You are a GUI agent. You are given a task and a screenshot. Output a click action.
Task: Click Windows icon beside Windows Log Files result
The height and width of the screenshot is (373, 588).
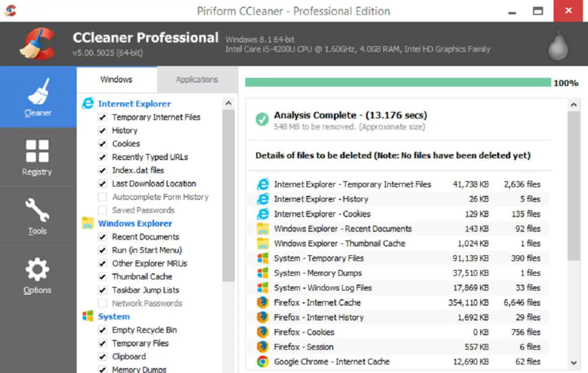point(263,288)
